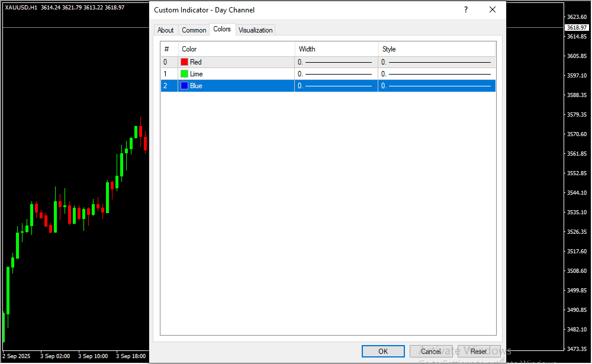Screen dimensions: 592x364
Task: Close the Custom Indicator dialog window
Action: (492, 10)
